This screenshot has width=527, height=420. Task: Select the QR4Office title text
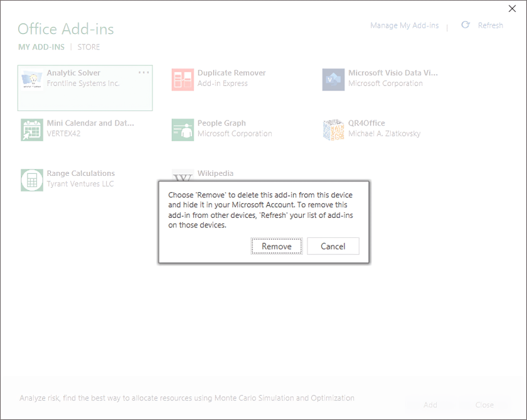(366, 123)
